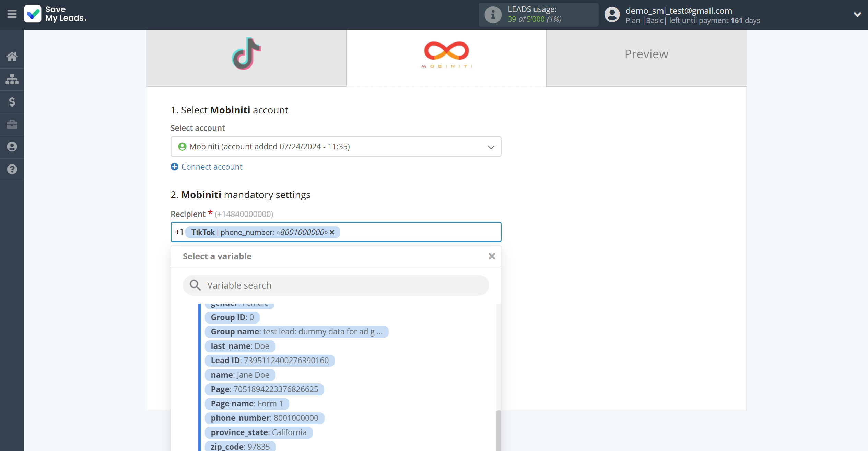This screenshot has width=868, height=451.
Task: Click the Save My Leads logo
Action: [x=56, y=14]
